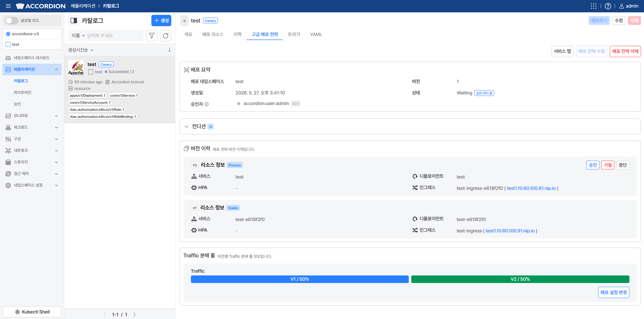Launch Kubectl Shell
Image resolution: width=644 pixels, height=319 pixels.
coord(32,312)
